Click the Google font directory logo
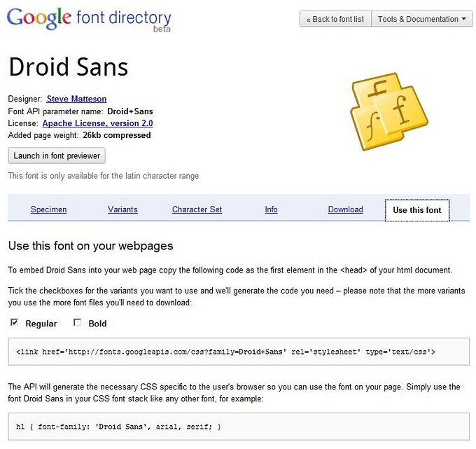 click(89, 19)
